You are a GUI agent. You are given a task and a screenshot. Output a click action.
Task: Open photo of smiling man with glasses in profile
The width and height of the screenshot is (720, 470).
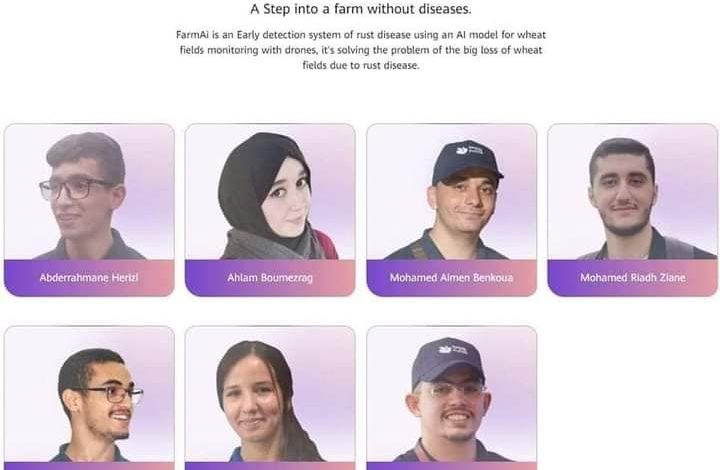click(x=89, y=394)
